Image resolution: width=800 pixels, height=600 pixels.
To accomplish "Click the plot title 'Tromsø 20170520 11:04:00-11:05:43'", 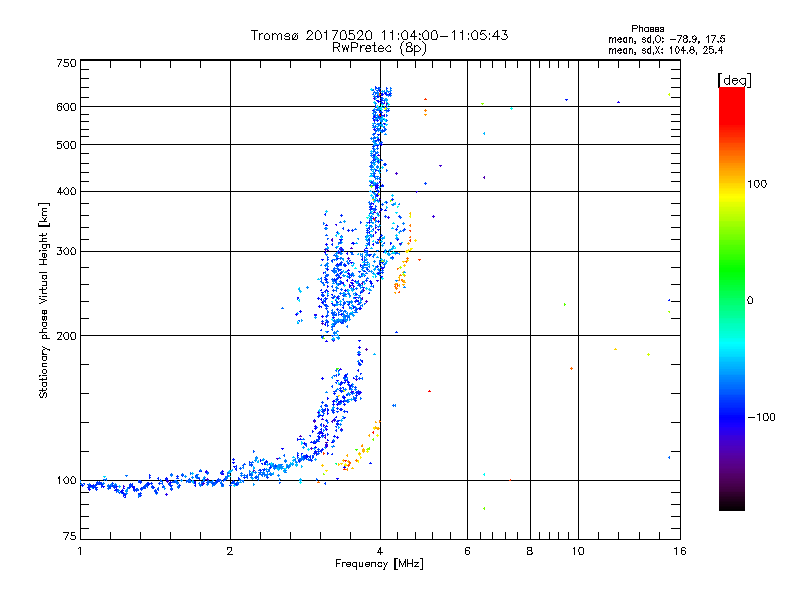I will click(379, 35).
